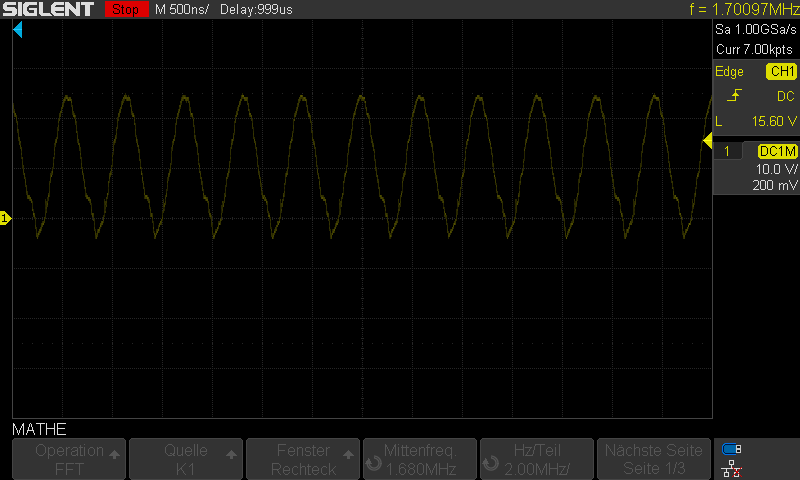The height and width of the screenshot is (480, 800).
Task: Click the Sa 1.00GSa/s sample rate
Action: [x=756, y=30]
